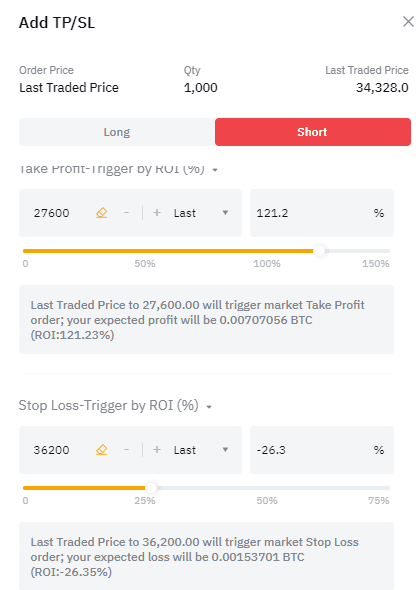Set take profit slider to 150% mark
The image size is (416, 590).
[x=389, y=251]
